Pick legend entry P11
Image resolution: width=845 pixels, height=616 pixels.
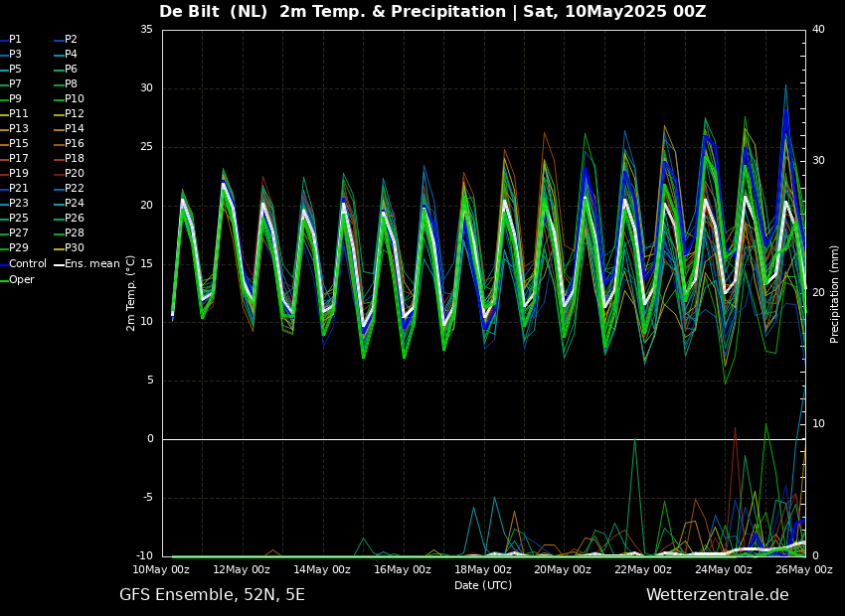click(14, 113)
